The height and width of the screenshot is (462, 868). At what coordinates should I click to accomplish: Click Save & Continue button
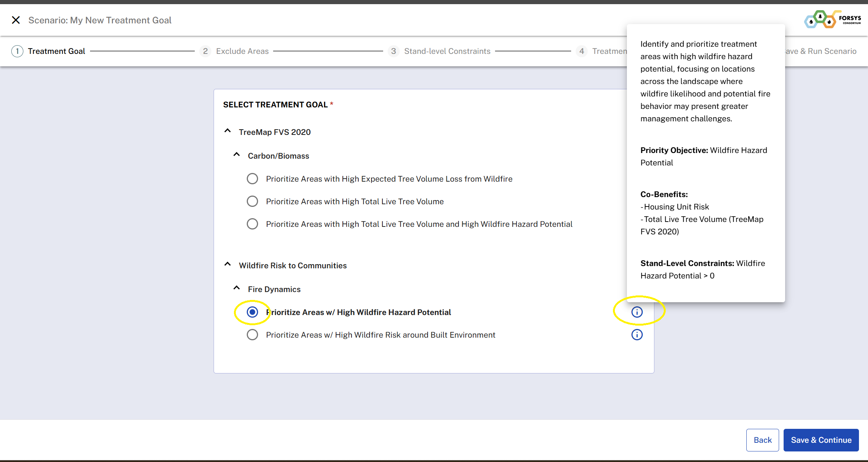[821, 440]
